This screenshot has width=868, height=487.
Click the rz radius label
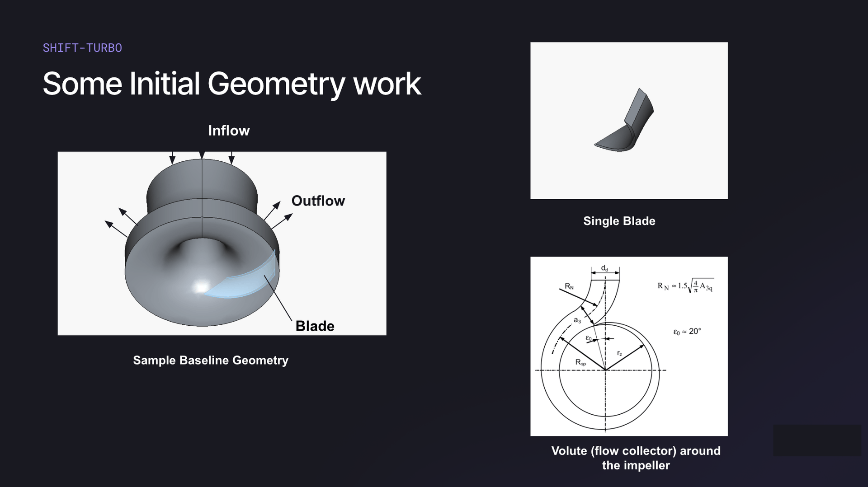pos(619,353)
